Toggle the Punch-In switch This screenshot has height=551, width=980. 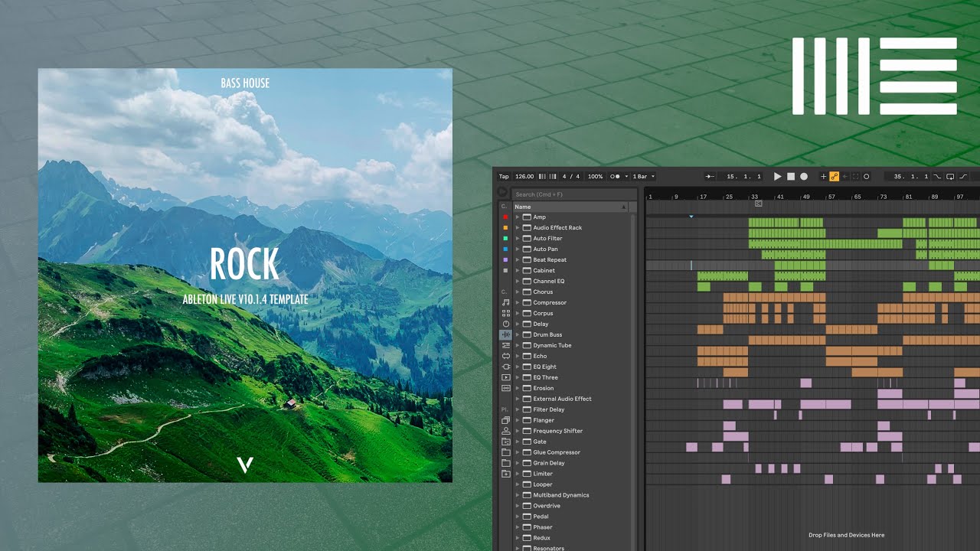click(937, 177)
